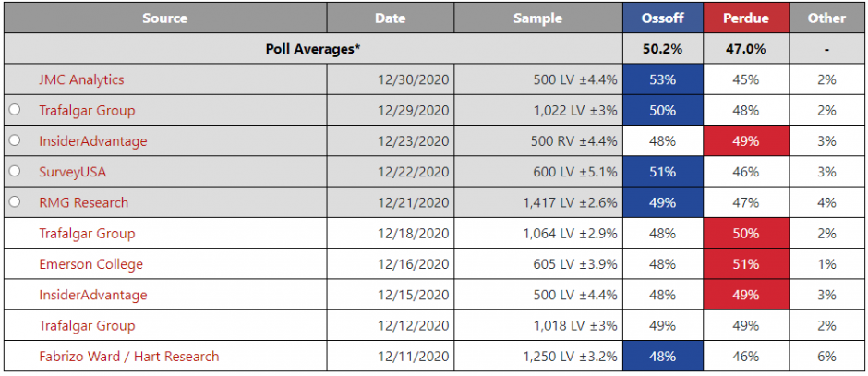Click the Date column header
Image resolution: width=868 pixels, height=376 pixels.
[x=391, y=18]
